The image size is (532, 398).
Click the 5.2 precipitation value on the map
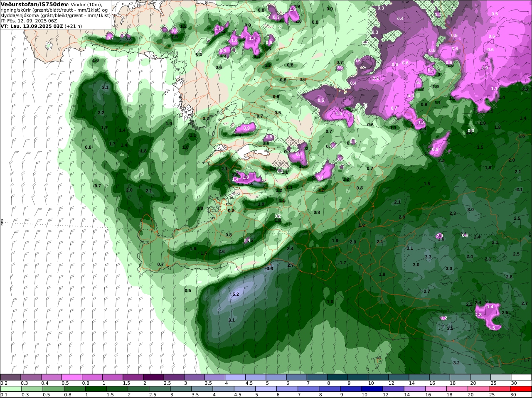[236, 294]
